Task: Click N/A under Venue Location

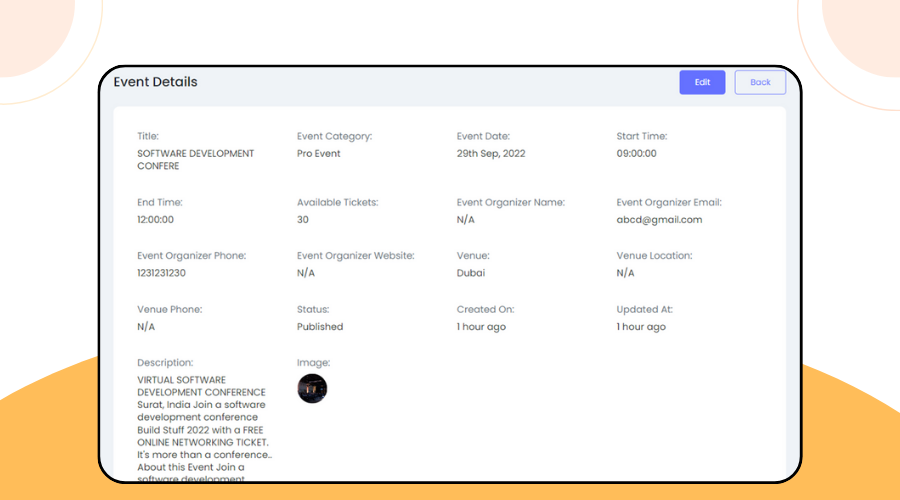Action: click(625, 273)
